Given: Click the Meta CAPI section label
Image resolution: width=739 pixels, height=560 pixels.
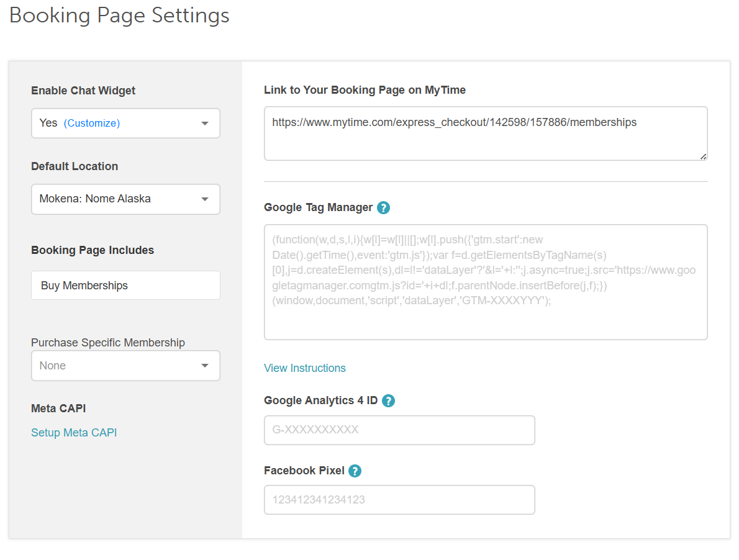Looking at the screenshot, I should point(58,409).
